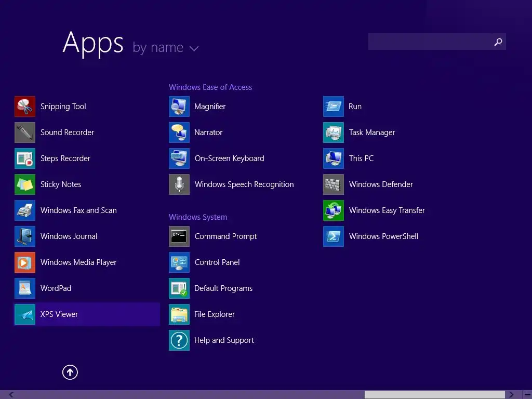This screenshot has height=399, width=532.
Task: Open the Steps Recorder icon
Action: click(25, 158)
